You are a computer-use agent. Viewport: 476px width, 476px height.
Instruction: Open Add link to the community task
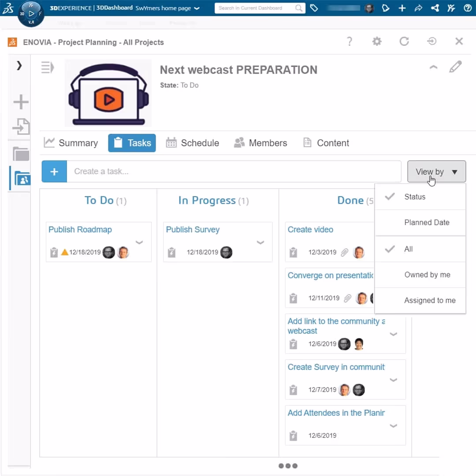coord(336,326)
